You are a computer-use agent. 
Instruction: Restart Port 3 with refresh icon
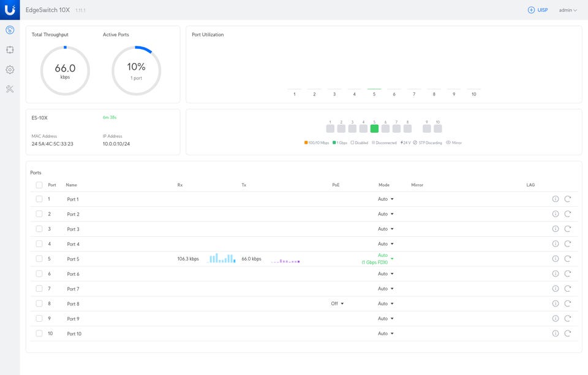568,229
